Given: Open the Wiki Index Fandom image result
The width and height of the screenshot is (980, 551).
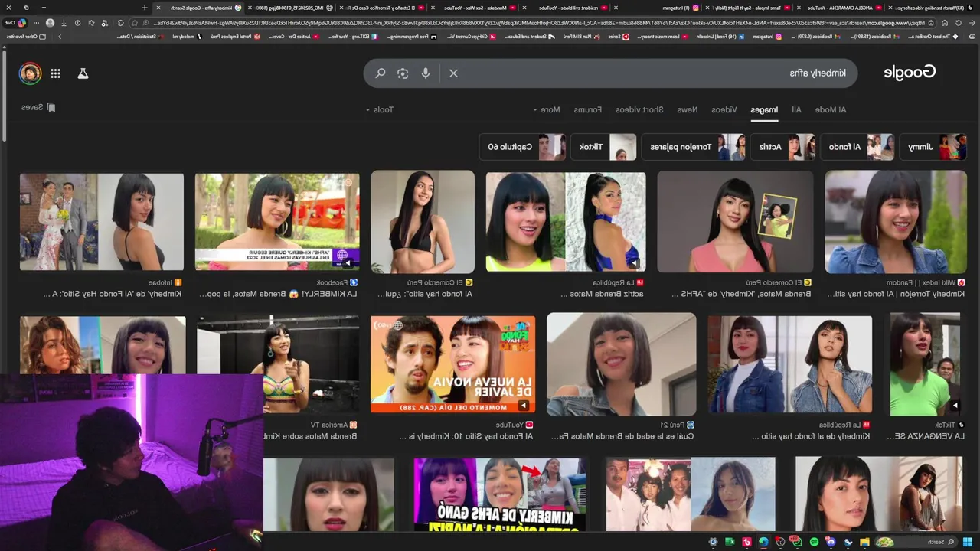Looking at the screenshot, I should coord(895,221).
